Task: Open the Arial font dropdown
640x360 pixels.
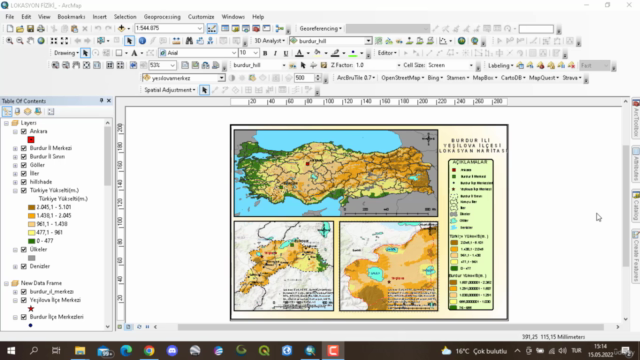Action: pyautogui.click(x=234, y=53)
